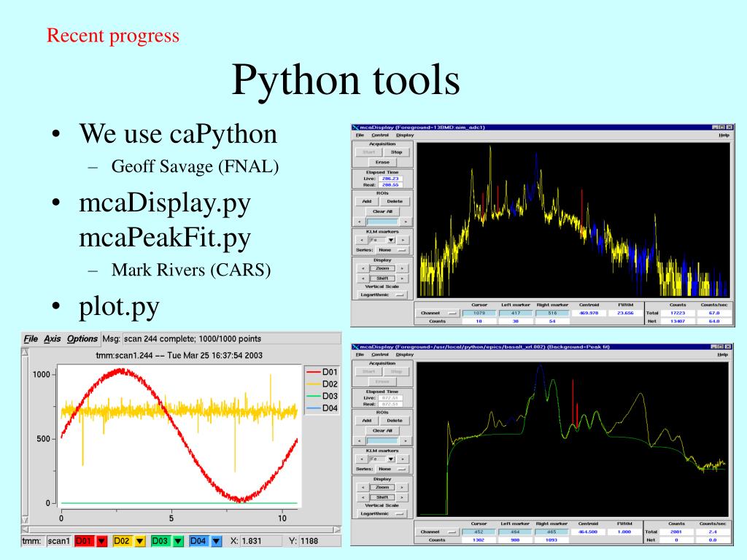The image size is (747, 560).
Task: Click Clear All ROIs in 13BMD window
Action: click(x=382, y=211)
